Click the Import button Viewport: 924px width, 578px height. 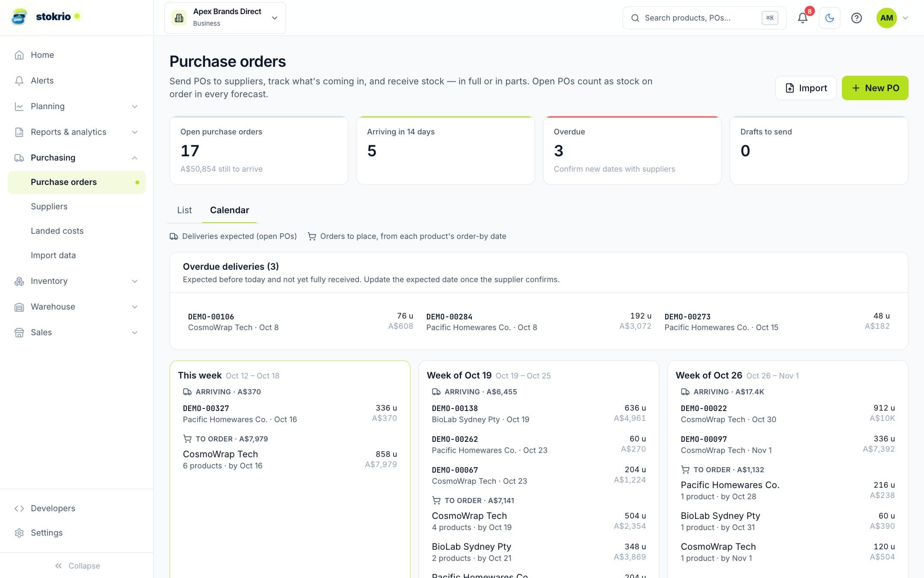[x=806, y=88]
